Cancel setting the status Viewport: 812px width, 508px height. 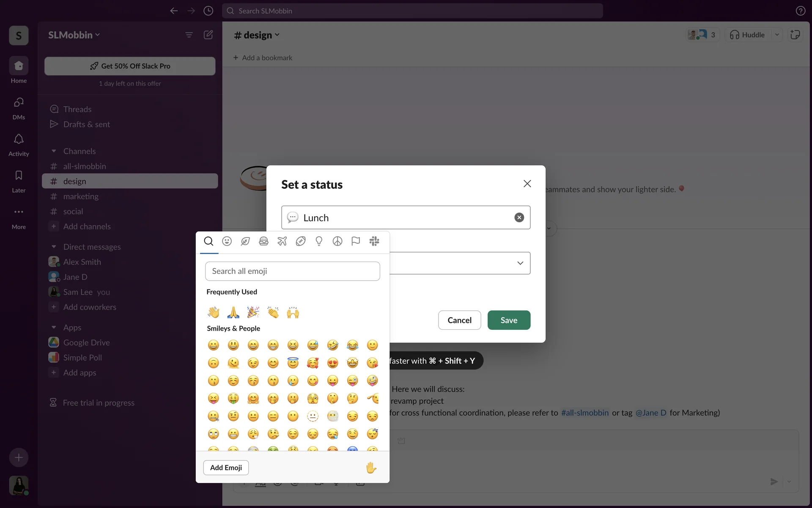[x=459, y=320]
